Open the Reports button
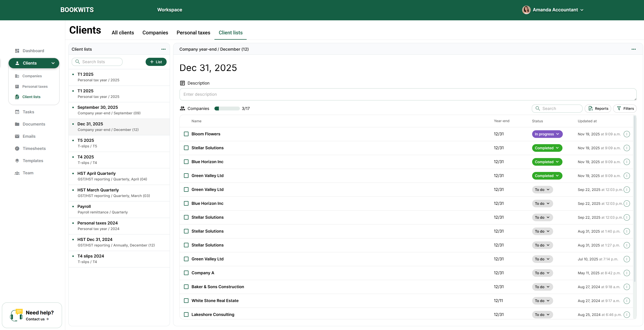Screen dimensions: 644x330 coord(598,108)
